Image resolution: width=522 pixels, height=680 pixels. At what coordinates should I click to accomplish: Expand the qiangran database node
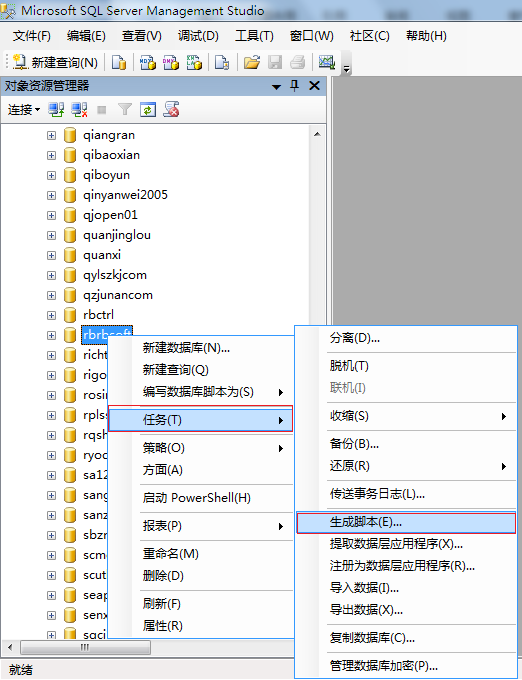52,135
